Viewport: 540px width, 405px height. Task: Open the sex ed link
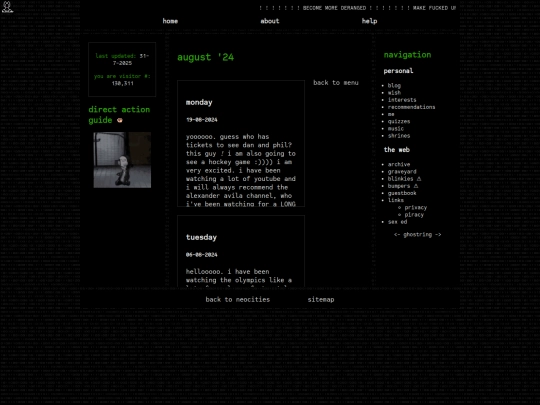[x=397, y=222]
